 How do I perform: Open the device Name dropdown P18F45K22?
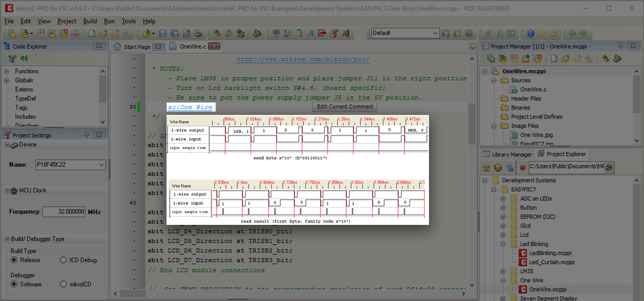pyautogui.click(x=101, y=165)
